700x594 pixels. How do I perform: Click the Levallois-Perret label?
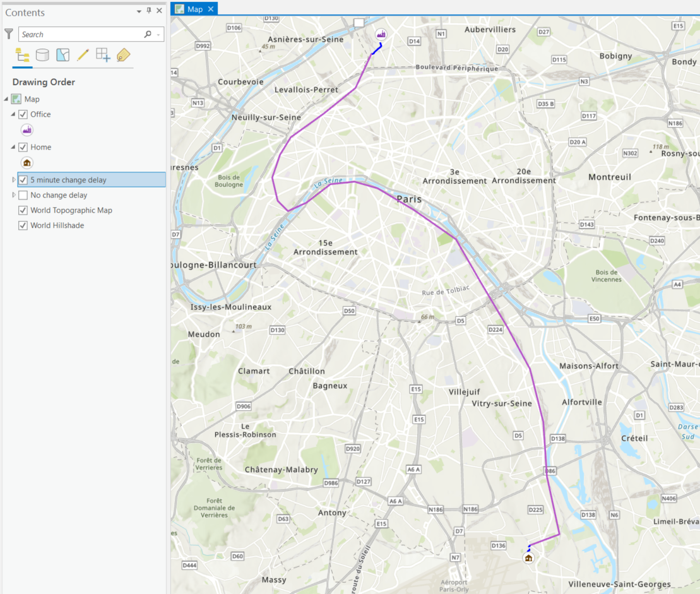306,90
